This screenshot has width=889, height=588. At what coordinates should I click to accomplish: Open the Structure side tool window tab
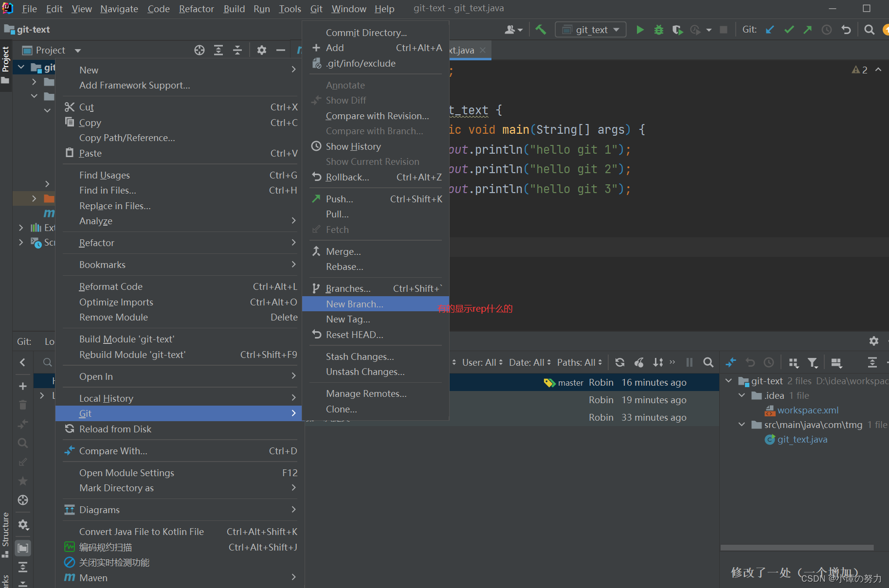tap(5, 534)
